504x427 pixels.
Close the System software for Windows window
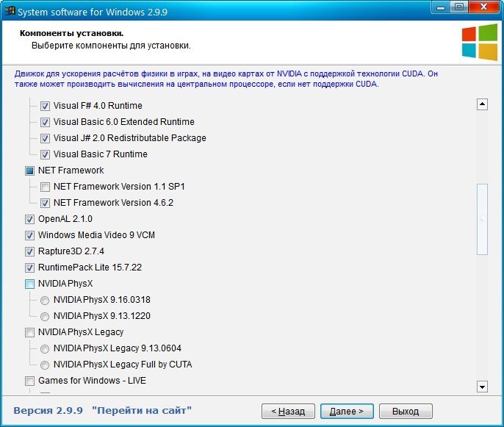[x=483, y=7]
